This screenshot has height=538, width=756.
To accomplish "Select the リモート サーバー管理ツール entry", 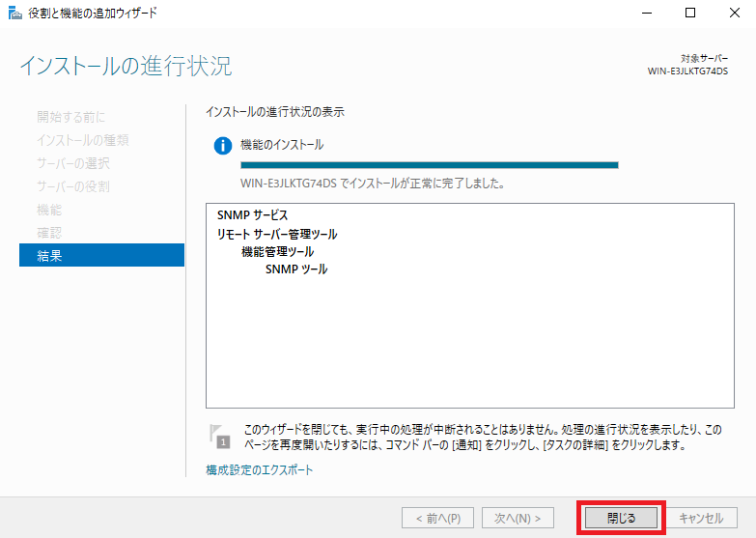I will (277, 234).
